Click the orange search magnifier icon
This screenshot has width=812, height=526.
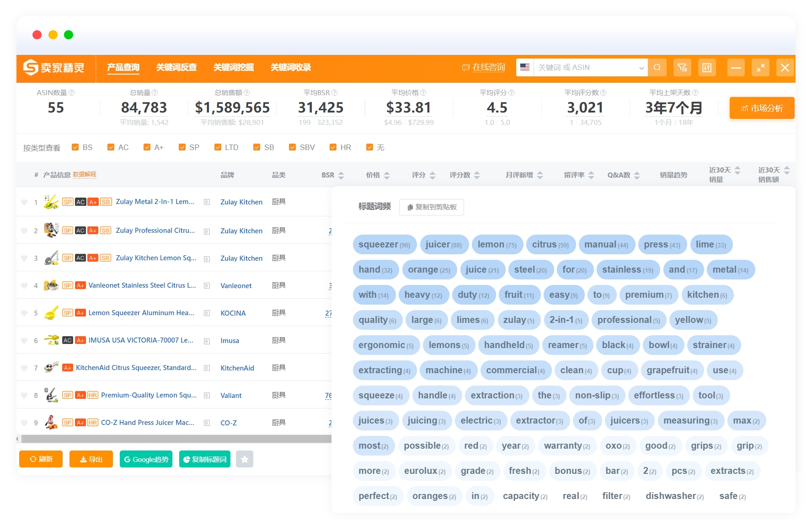coord(657,68)
